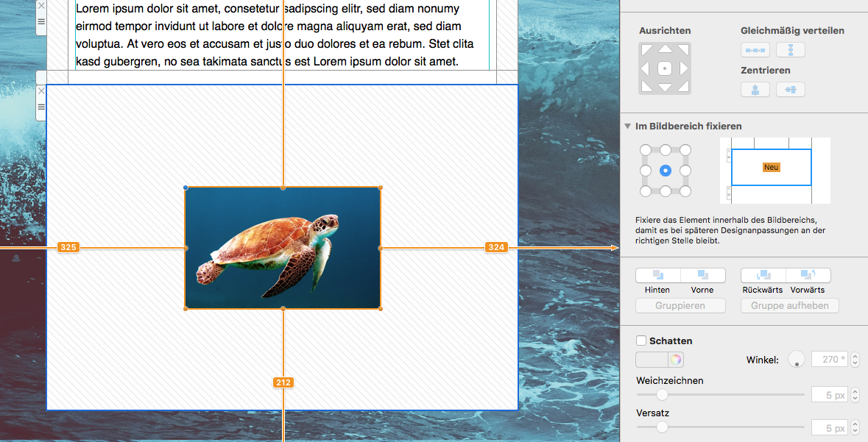
Task: Click the top-left blue handle of turtle image
Action: tap(186, 188)
